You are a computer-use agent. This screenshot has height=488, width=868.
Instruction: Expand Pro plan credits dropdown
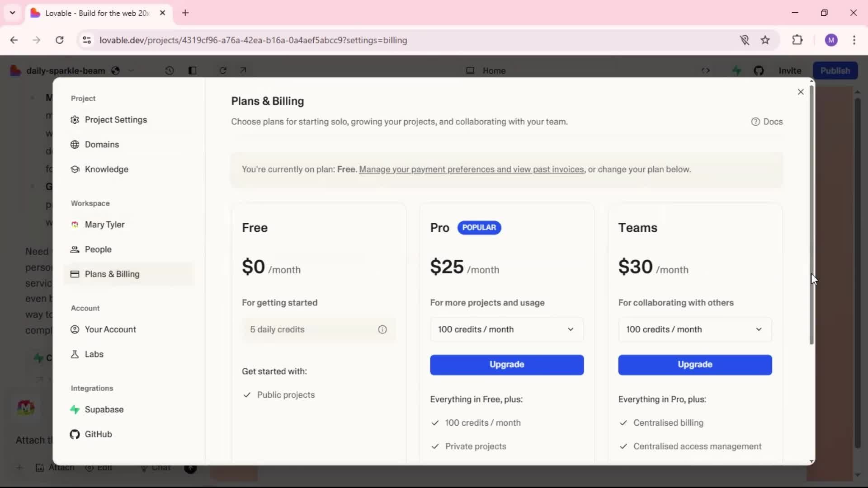click(507, 329)
